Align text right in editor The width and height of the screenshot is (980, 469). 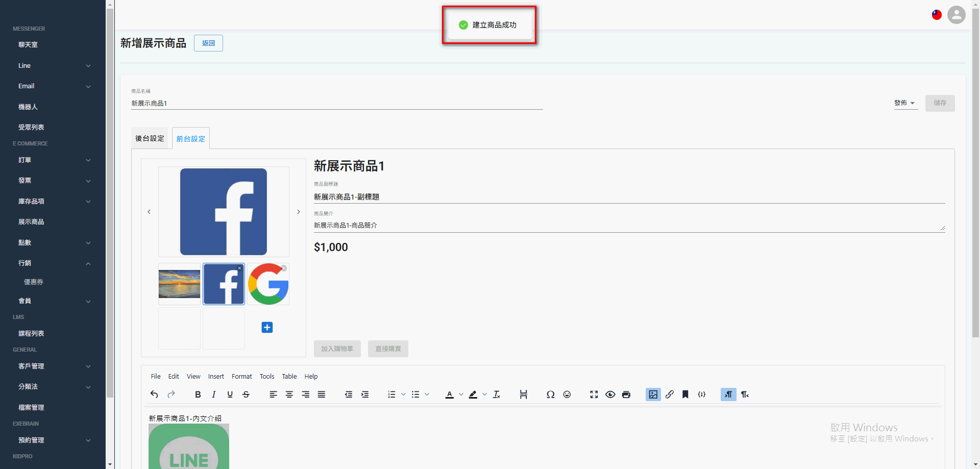(306, 394)
